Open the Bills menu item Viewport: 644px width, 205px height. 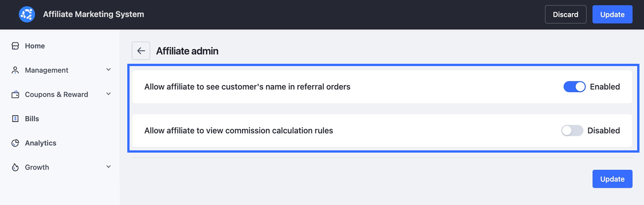click(x=32, y=119)
